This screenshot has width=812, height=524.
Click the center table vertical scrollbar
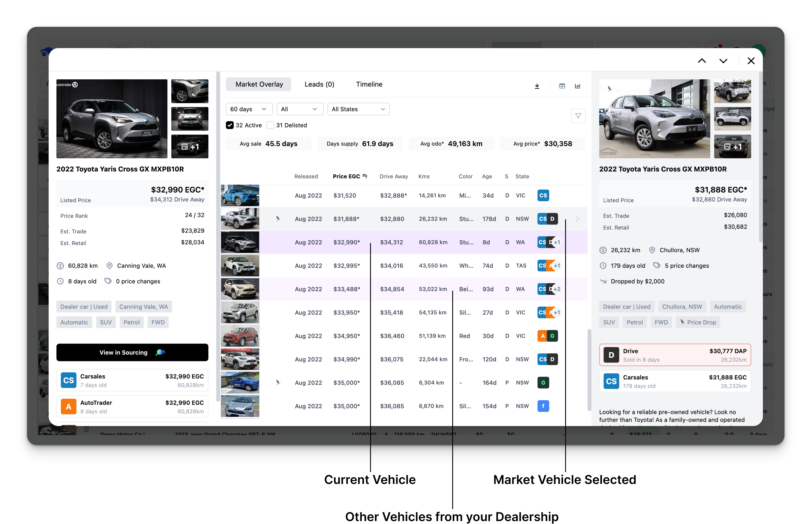pos(589,370)
